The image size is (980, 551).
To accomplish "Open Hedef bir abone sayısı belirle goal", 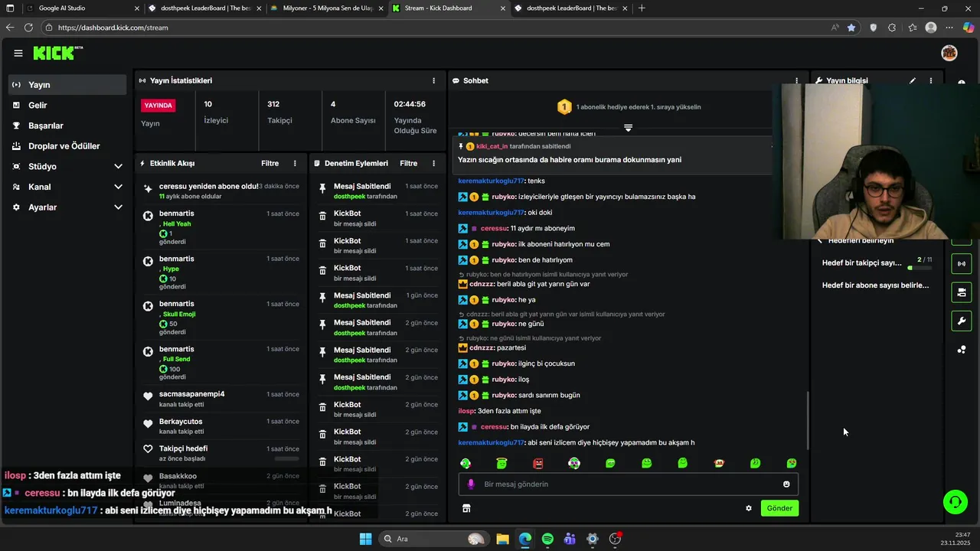I will click(x=875, y=285).
